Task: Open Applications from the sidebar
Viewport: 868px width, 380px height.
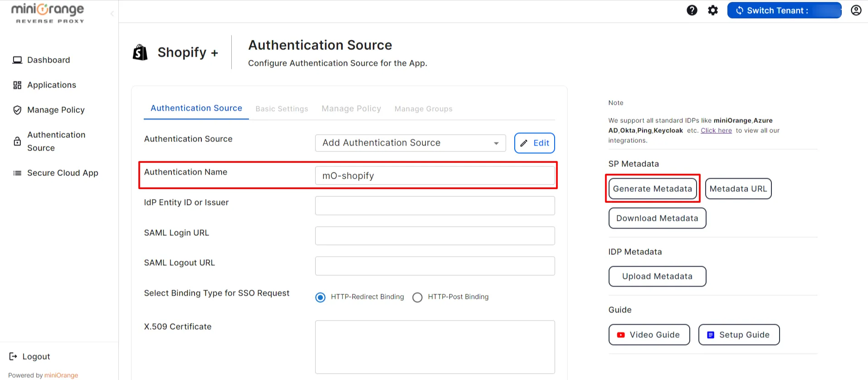Action: coord(52,85)
